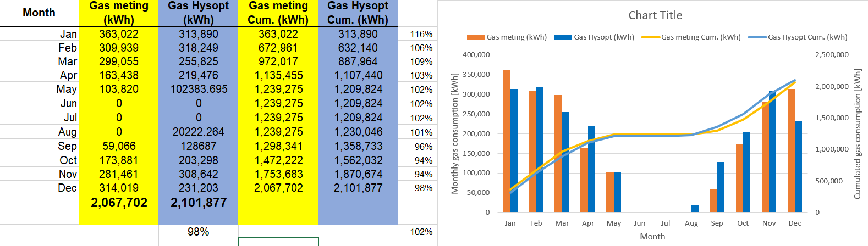This screenshot has width=868, height=246.
Task: Click the bold total 2,067,702 cell
Action: (x=119, y=203)
